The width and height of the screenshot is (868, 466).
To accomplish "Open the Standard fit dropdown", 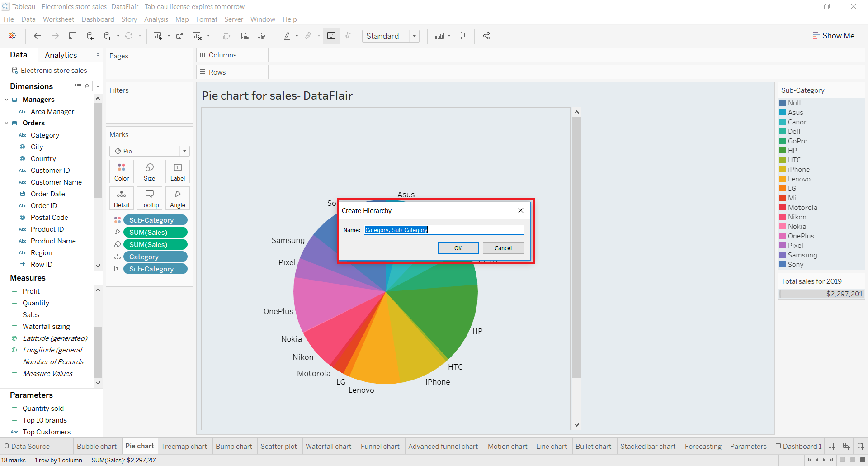I will click(x=414, y=36).
